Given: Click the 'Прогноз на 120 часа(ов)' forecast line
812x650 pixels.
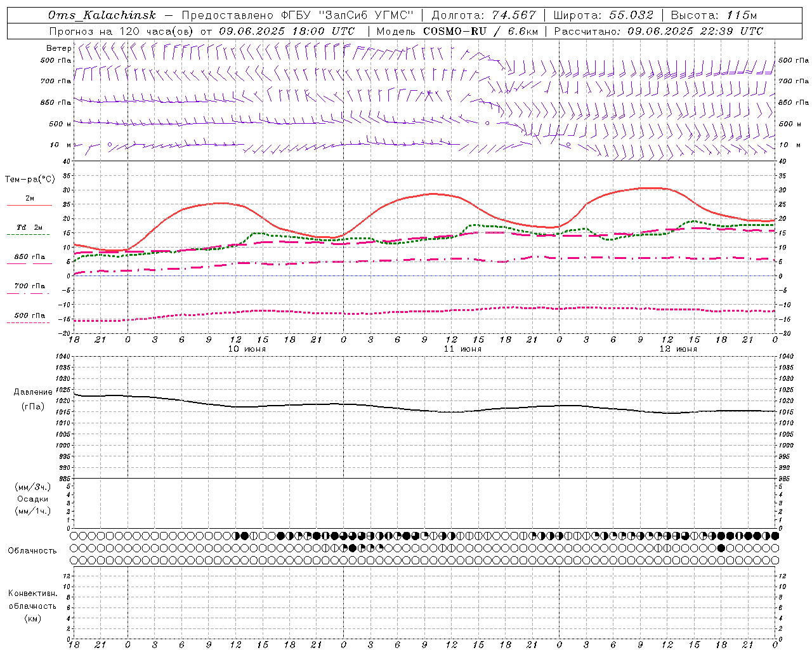Looking at the screenshot, I should 202,31.
